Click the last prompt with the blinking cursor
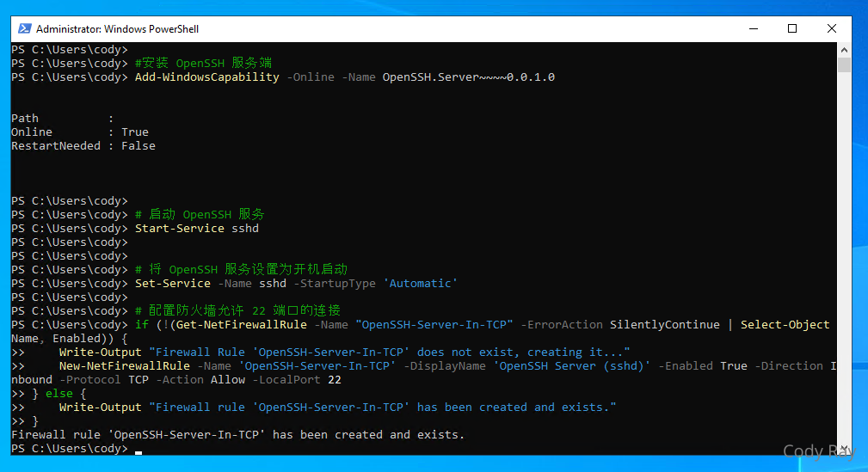This screenshot has height=472, width=868. pyautogui.click(x=77, y=449)
